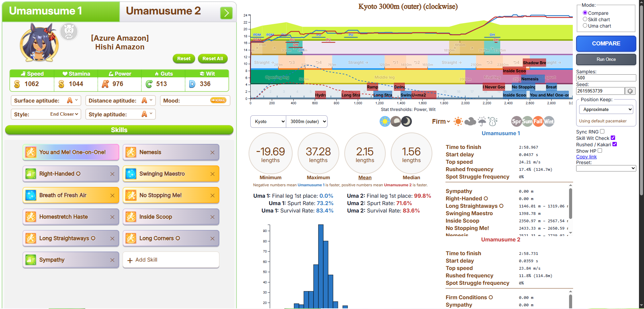The width and height of the screenshot is (644, 309).
Task: Remove the No Stopping Me! skill
Action: tap(212, 196)
